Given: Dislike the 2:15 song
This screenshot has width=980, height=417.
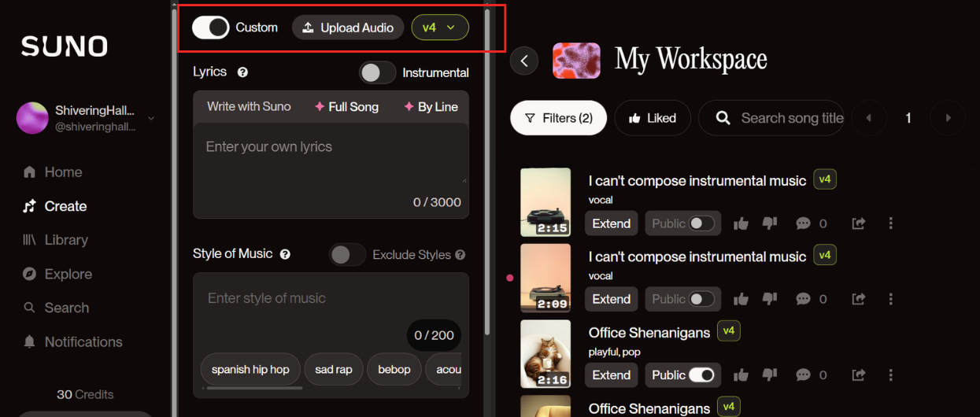Looking at the screenshot, I should (x=770, y=223).
